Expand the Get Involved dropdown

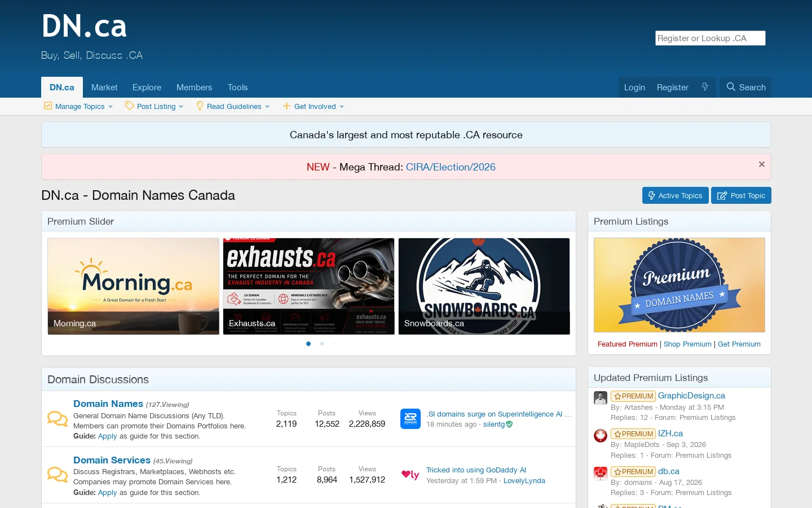click(x=314, y=106)
